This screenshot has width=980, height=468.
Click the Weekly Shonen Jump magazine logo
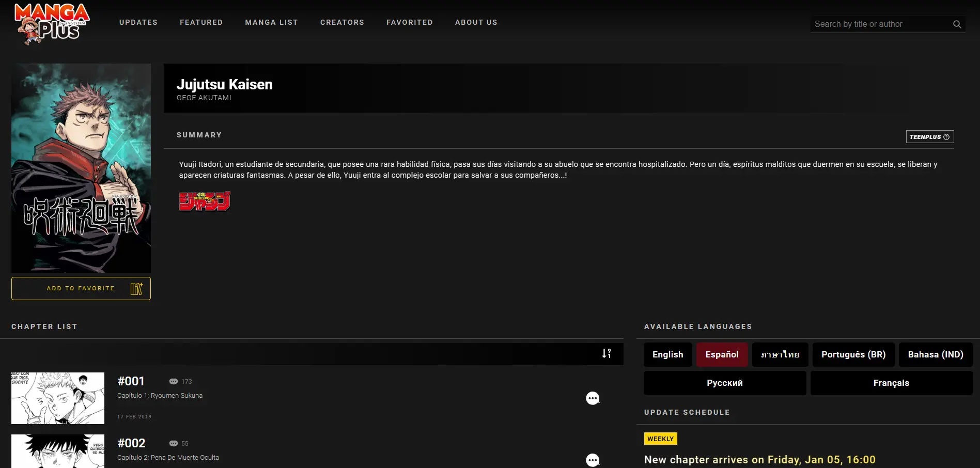pyautogui.click(x=205, y=201)
